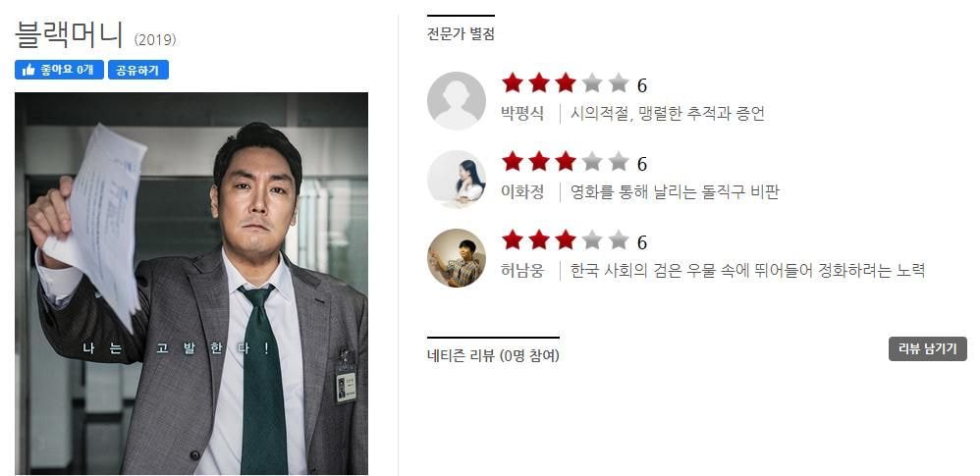This screenshot has height=476, width=980.
Task: Open reviewer 허남웅's profile photo
Action: [457, 258]
